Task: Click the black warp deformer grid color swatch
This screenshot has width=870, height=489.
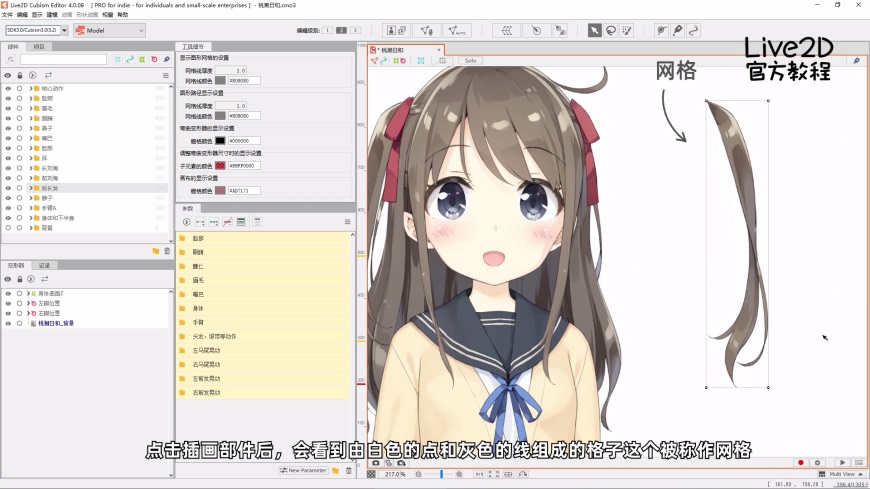Action: coord(220,141)
